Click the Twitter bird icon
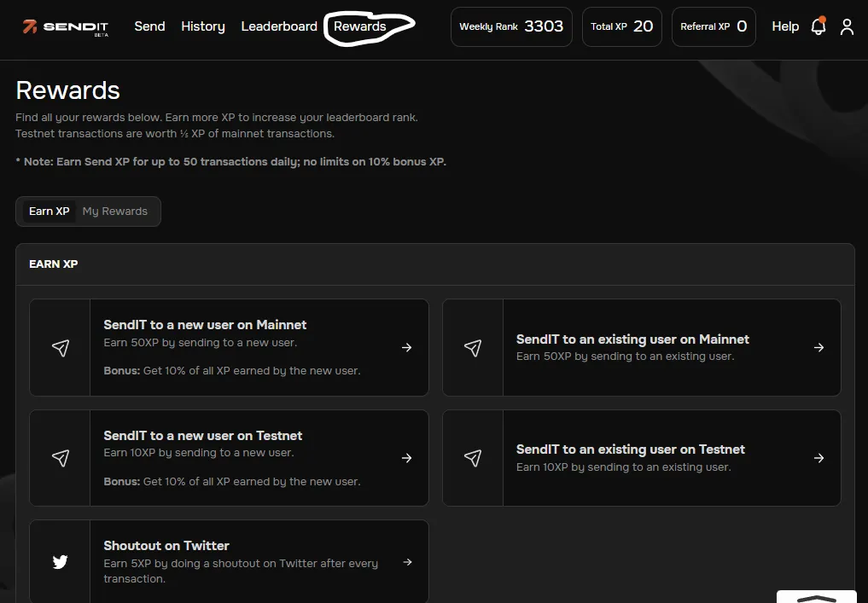This screenshot has width=868, height=603. (61, 561)
